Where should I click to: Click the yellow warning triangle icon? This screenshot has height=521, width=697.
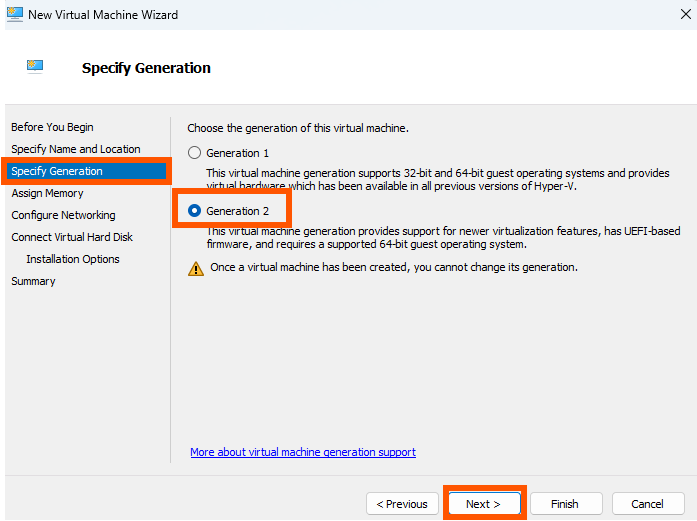(196, 269)
